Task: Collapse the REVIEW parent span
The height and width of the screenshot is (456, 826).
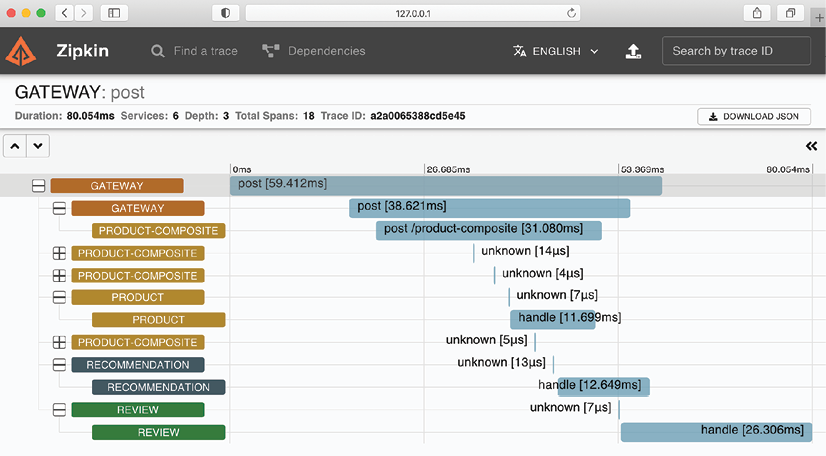Action: pyautogui.click(x=60, y=410)
